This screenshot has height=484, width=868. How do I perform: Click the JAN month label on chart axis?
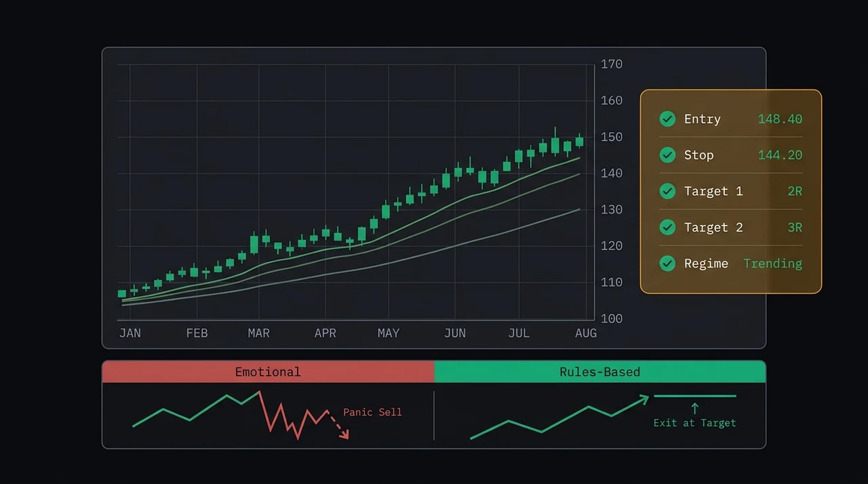click(130, 333)
